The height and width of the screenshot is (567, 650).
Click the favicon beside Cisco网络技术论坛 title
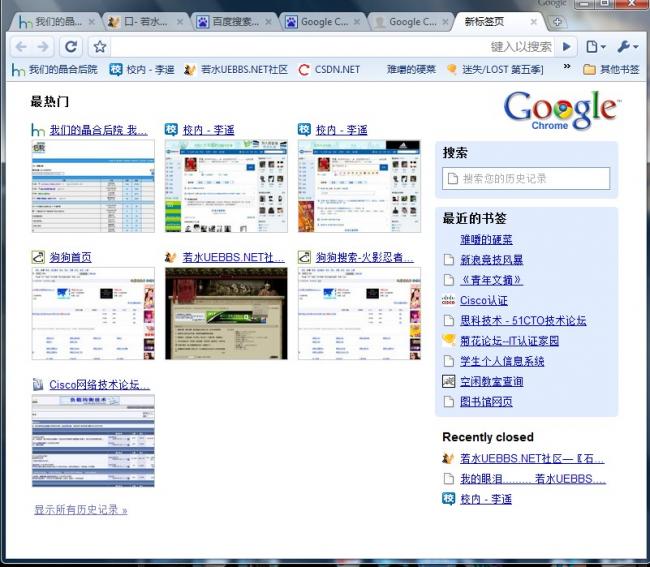[38, 385]
